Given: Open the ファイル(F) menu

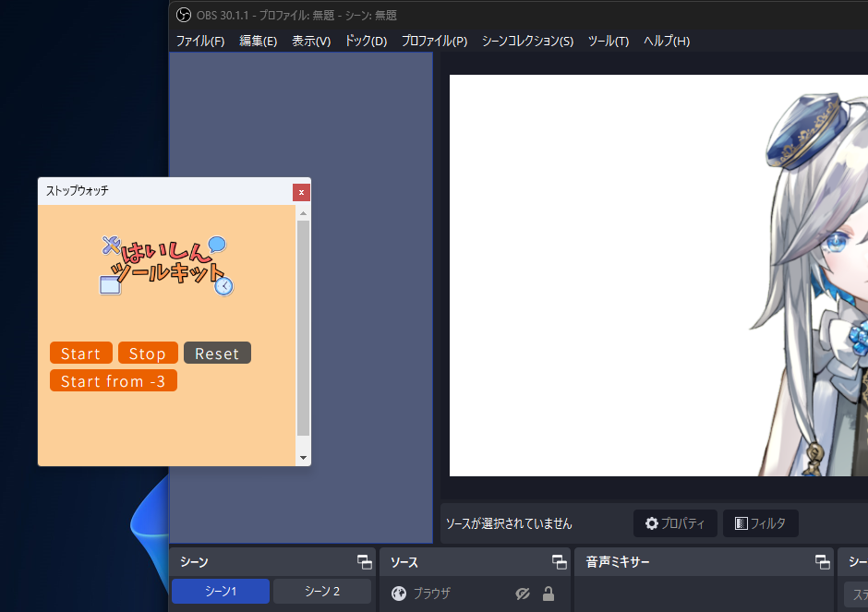Looking at the screenshot, I should (x=200, y=41).
